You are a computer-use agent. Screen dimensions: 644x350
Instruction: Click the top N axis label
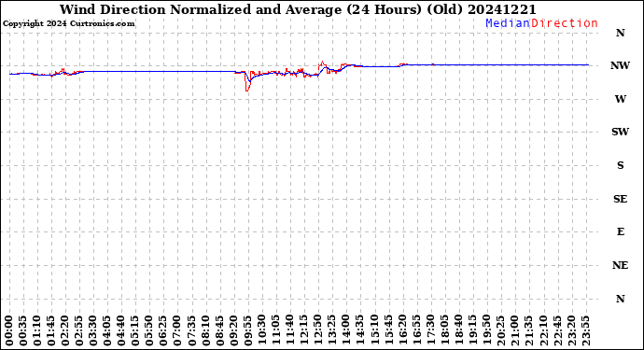tap(620, 33)
